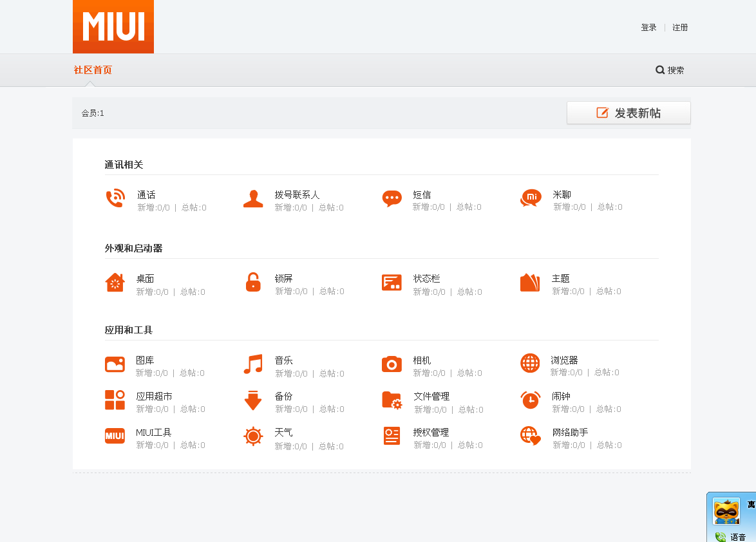The width and height of the screenshot is (756, 542).
Task: Switch to the 社区首页 tab
Action: [93, 70]
